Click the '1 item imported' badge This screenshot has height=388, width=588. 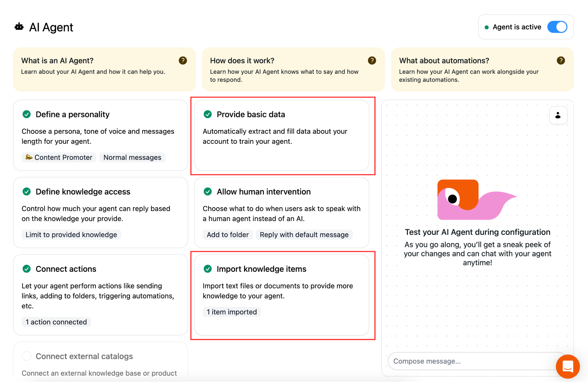tap(232, 312)
